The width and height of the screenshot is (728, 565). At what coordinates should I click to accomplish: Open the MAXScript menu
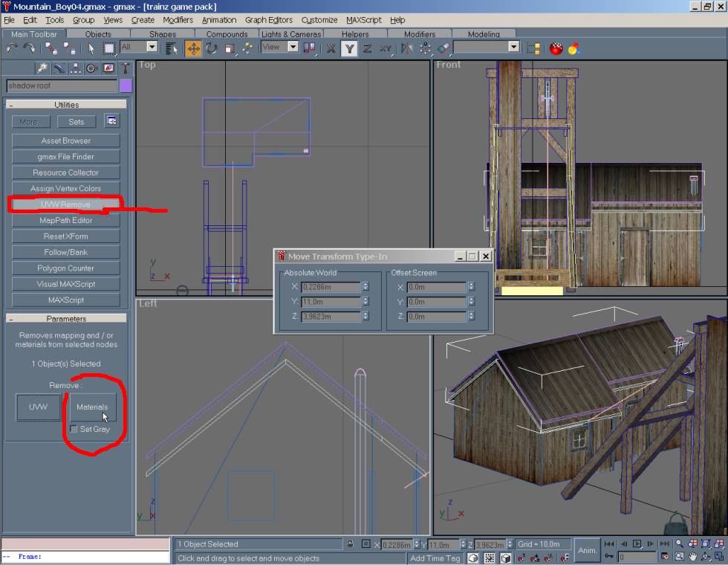tap(363, 20)
